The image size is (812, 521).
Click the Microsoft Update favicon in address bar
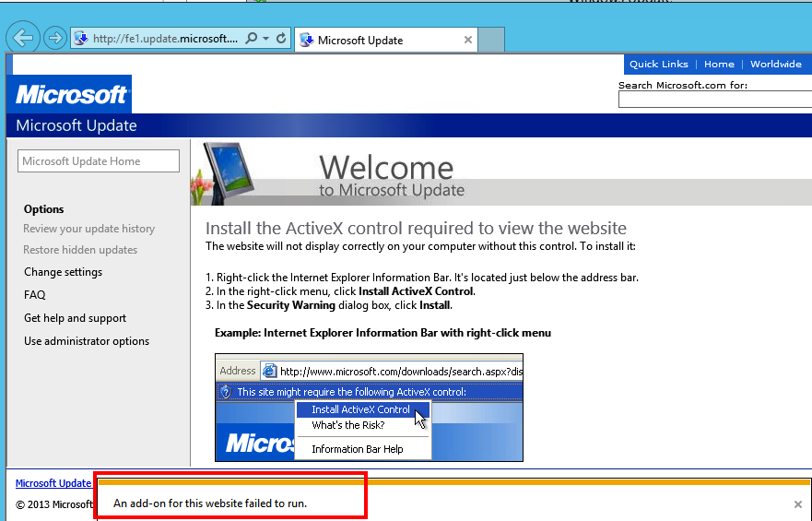[x=81, y=39]
